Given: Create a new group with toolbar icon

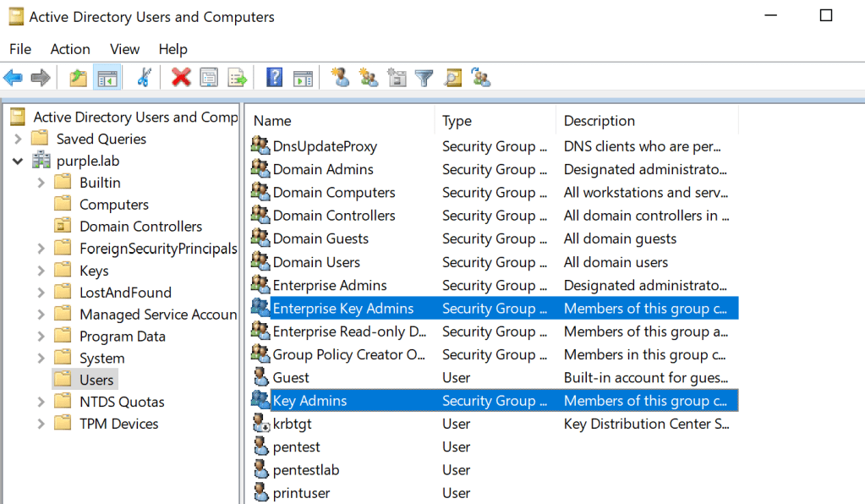Looking at the screenshot, I should (369, 79).
